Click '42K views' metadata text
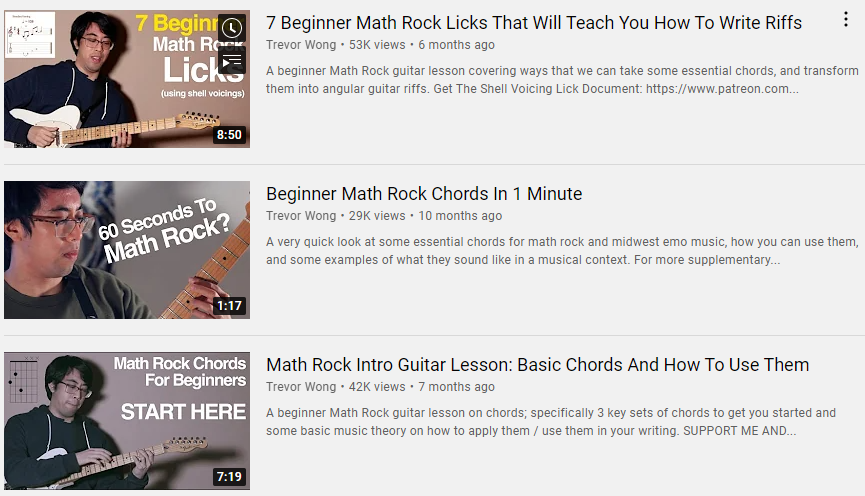The width and height of the screenshot is (865, 496). pos(377,387)
